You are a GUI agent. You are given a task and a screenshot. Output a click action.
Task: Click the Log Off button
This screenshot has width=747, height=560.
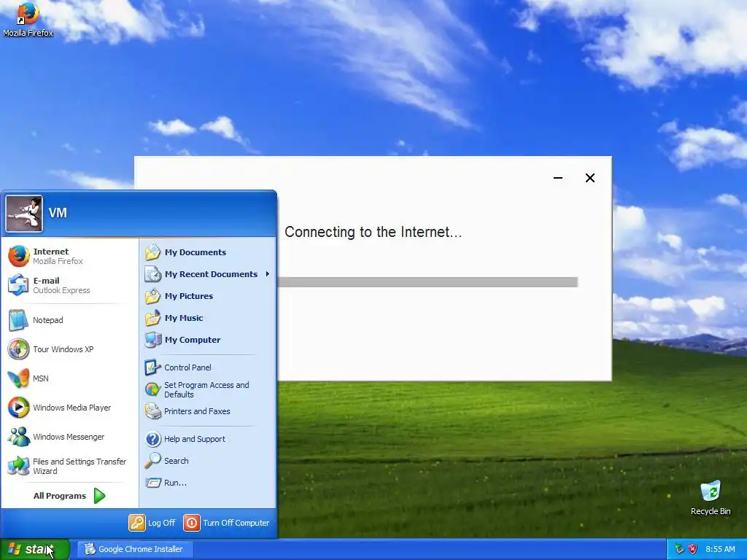[x=152, y=523]
